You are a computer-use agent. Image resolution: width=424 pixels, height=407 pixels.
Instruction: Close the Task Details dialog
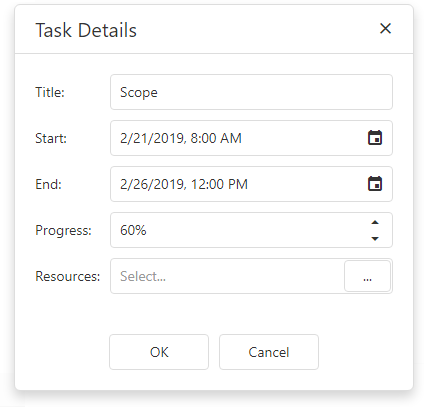pyautogui.click(x=385, y=29)
